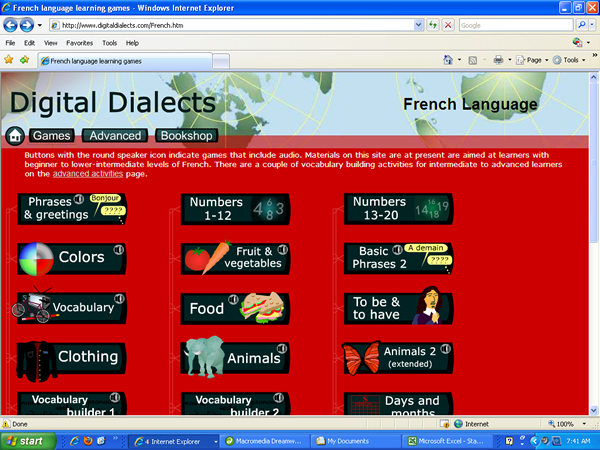Expand the address bar history dropdown
The height and width of the screenshot is (450, 600).
click(419, 25)
